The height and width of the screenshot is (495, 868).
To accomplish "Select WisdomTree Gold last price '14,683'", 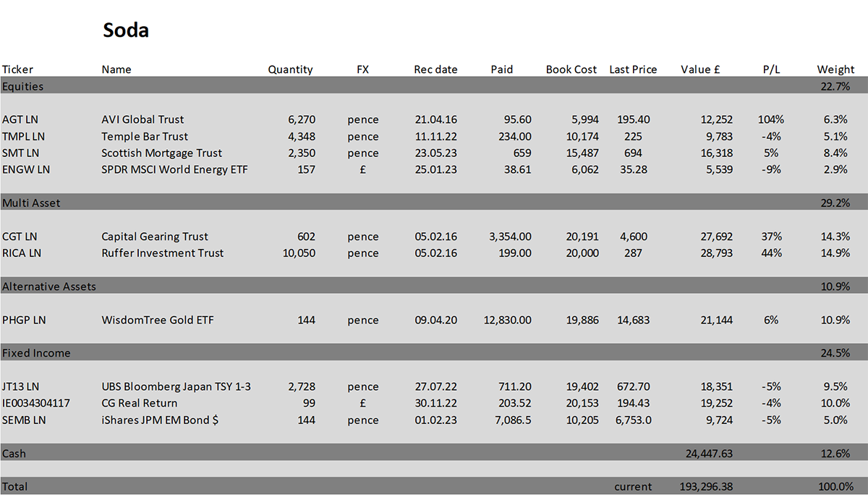I will pos(632,320).
